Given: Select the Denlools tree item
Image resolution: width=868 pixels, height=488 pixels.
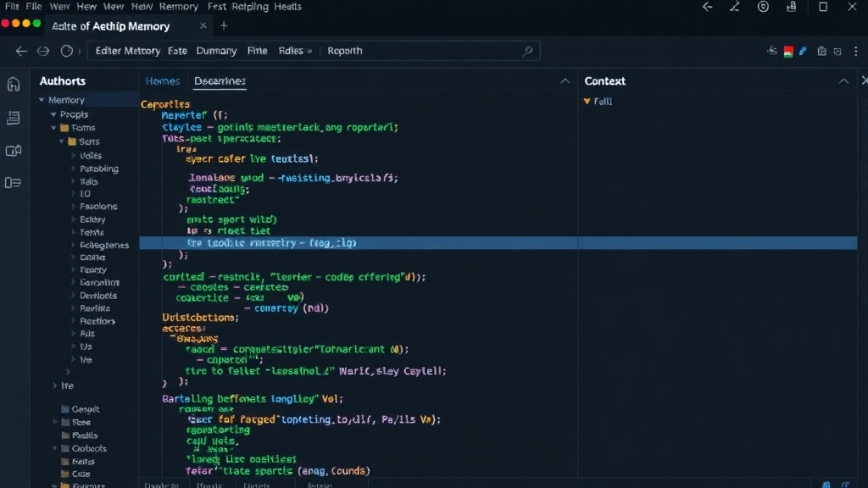Looking at the screenshot, I should pos(98,296).
